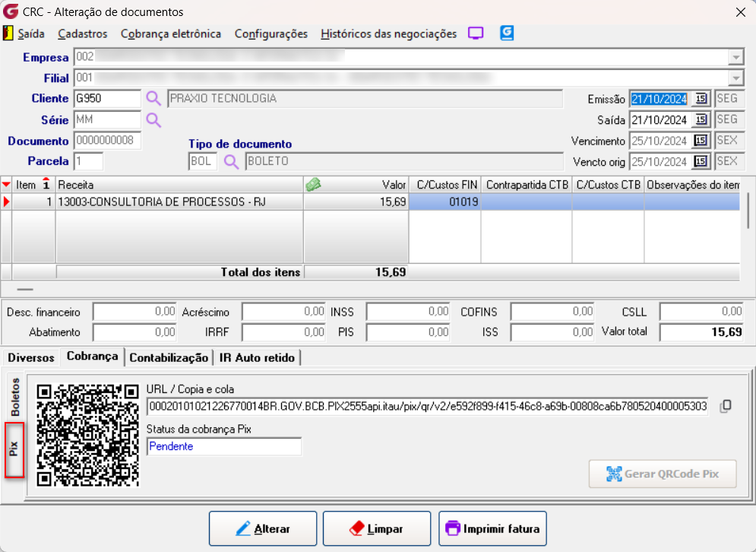Expand the Empresa dropdown
756x552 pixels.
point(735,58)
